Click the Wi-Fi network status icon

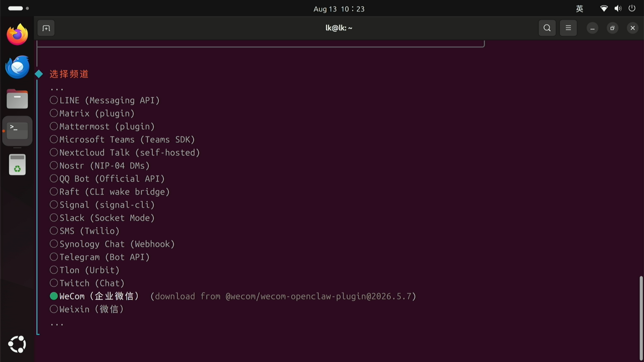click(604, 9)
